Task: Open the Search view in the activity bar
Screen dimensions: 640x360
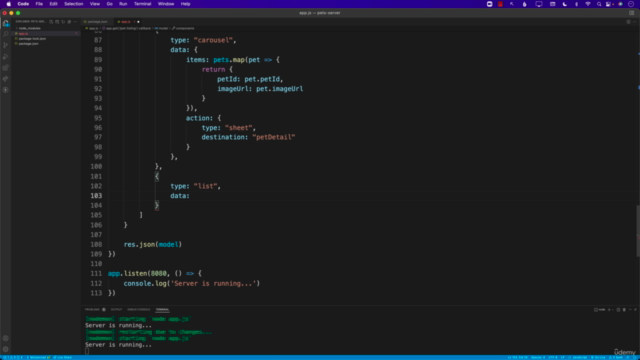Action: [x=6, y=34]
